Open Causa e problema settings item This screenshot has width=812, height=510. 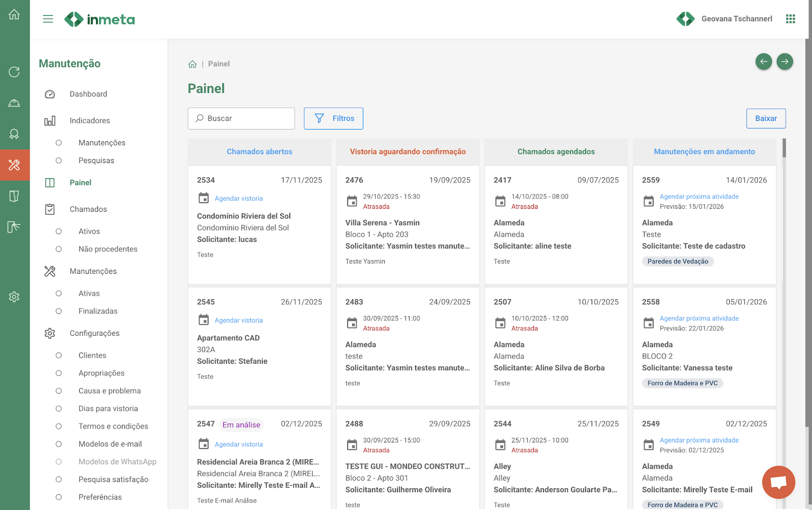[x=110, y=391]
